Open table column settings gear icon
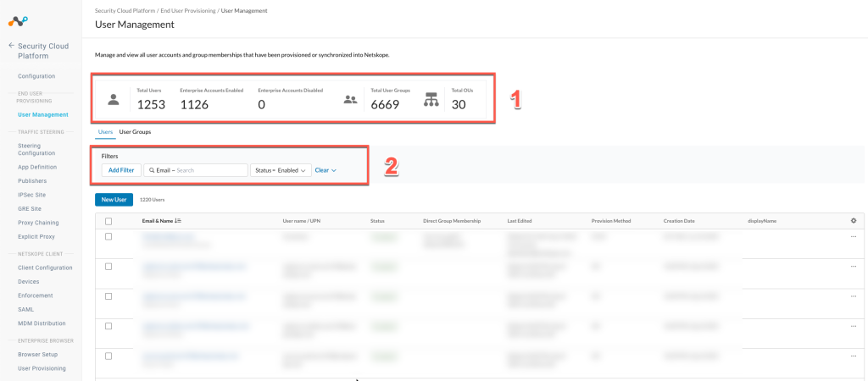This screenshot has height=381, width=868. [854, 221]
